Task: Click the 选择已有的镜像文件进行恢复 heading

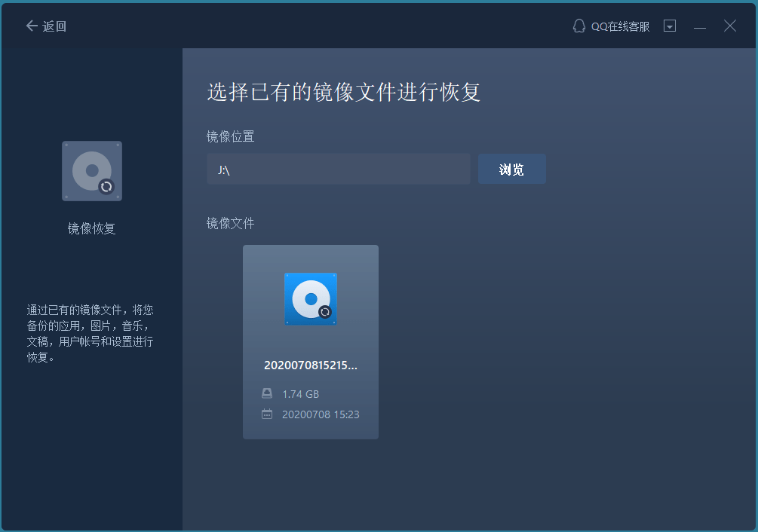Action: point(344,93)
